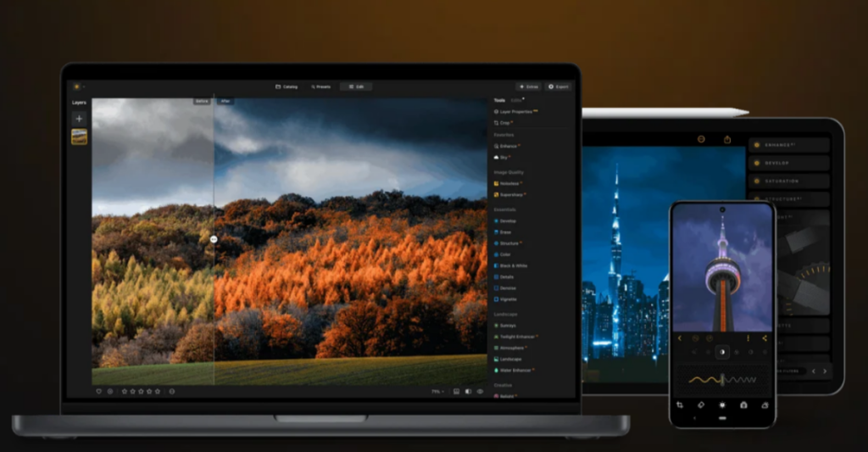Open the Supersharp tool
Screen dimensions: 868x452
click(x=509, y=195)
